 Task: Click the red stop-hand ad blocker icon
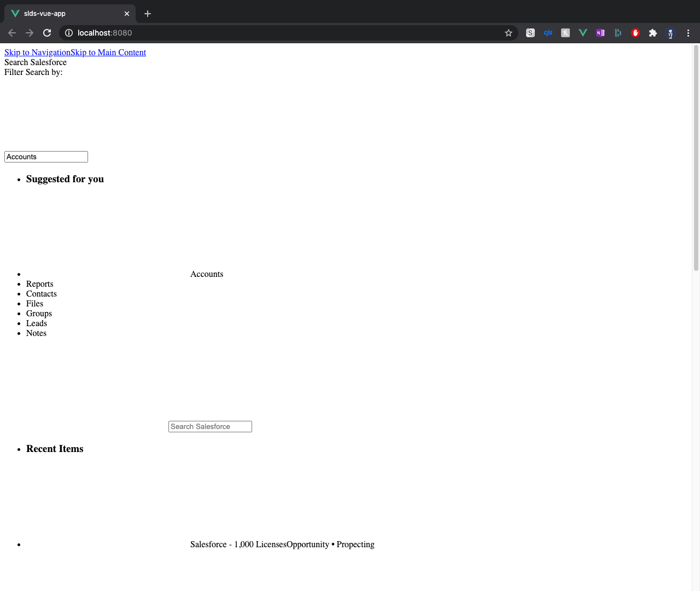(635, 33)
